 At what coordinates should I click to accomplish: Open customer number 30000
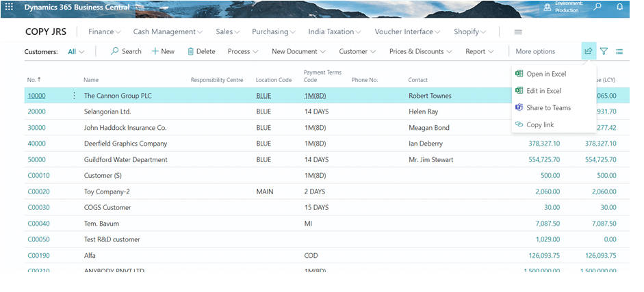[x=36, y=128]
